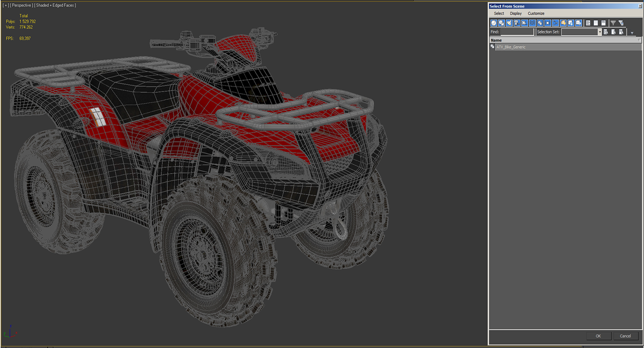The height and width of the screenshot is (348, 644).
Task: Click the XYZ axis gizmo in viewport
Action: point(10,331)
